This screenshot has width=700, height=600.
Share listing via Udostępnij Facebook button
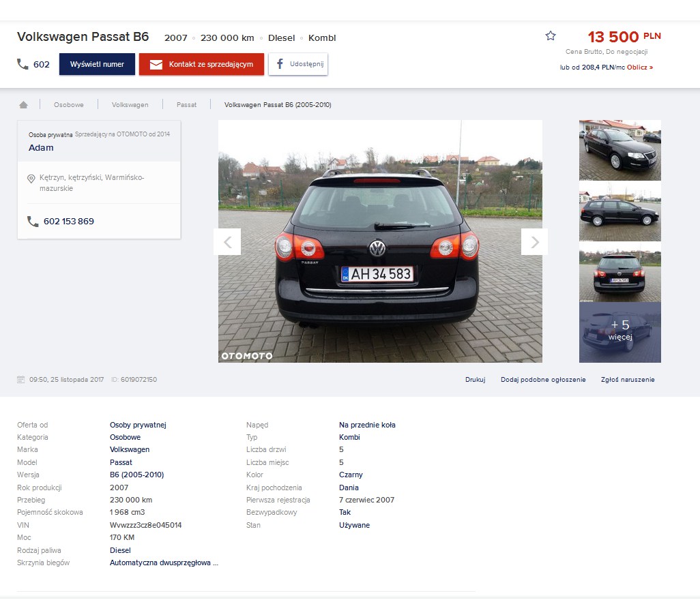tap(298, 64)
